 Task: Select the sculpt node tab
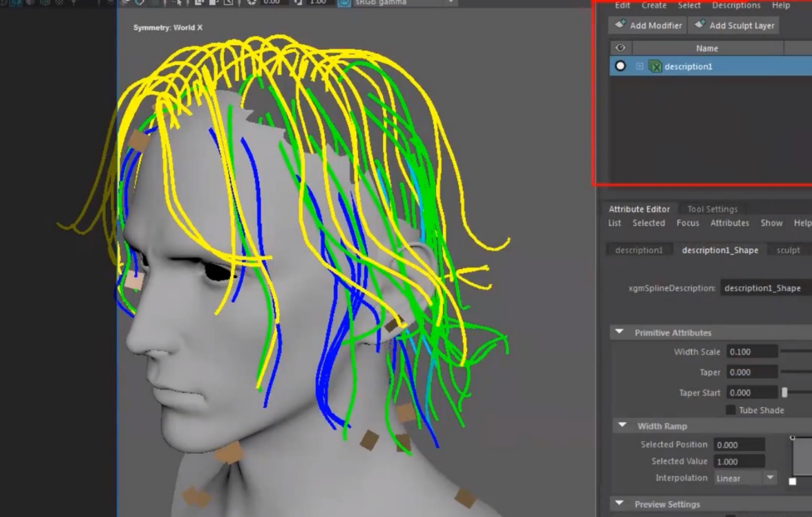click(x=788, y=250)
